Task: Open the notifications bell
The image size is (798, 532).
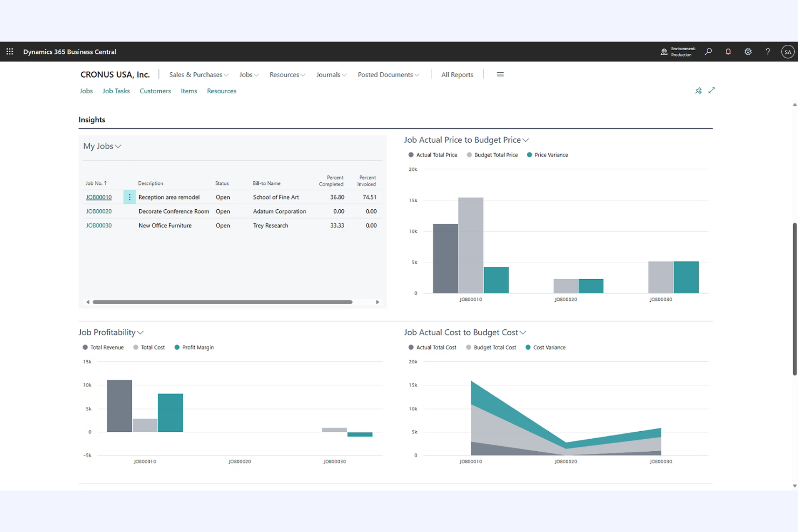Action: 728,51
